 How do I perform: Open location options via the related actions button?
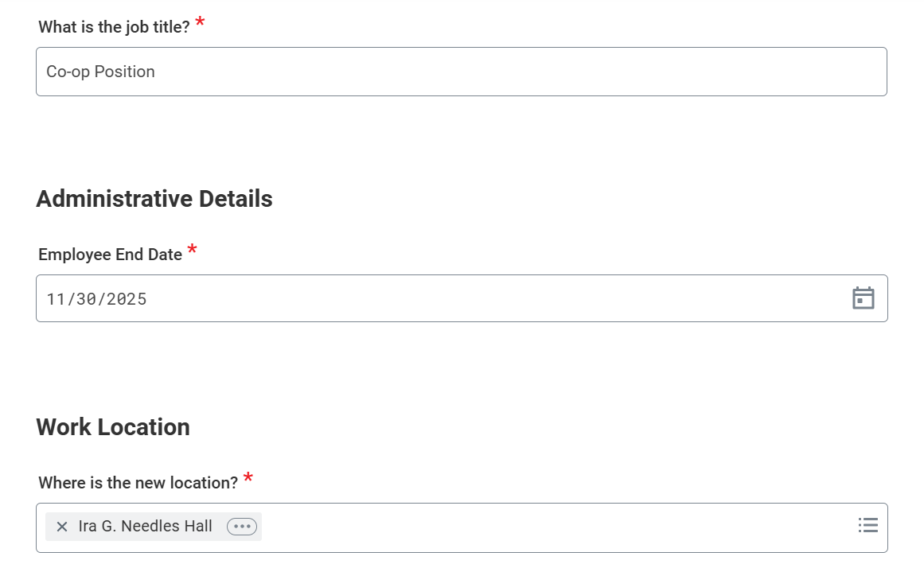coord(242,526)
